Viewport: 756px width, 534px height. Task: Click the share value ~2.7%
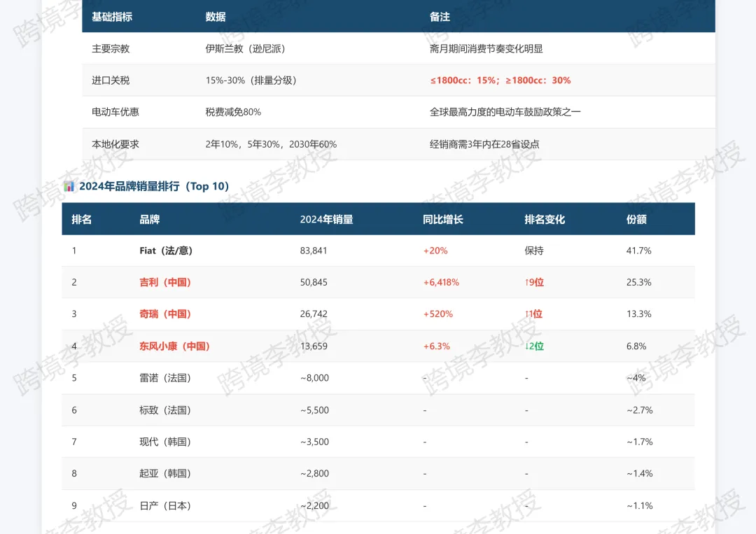(640, 410)
